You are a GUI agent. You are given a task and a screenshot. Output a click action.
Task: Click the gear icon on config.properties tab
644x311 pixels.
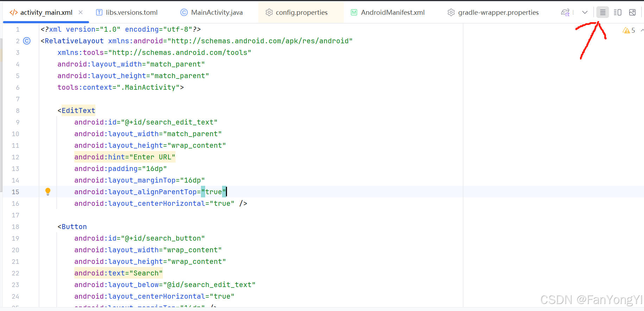pos(269,13)
